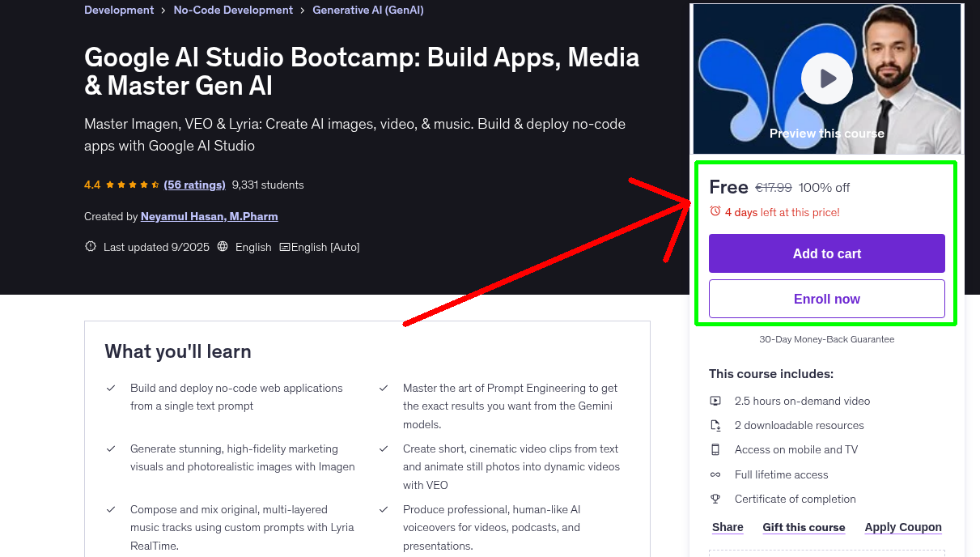Add the course to cart
The width and height of the screenshot is (980, 557).
(826, 253)
